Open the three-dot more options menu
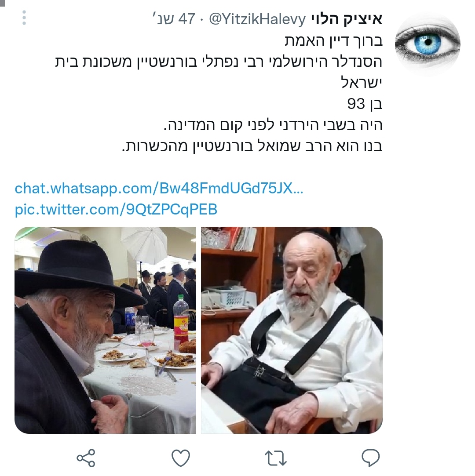Image resolution: width=475 pixels, height=476 pixels. tap(24, 18)
